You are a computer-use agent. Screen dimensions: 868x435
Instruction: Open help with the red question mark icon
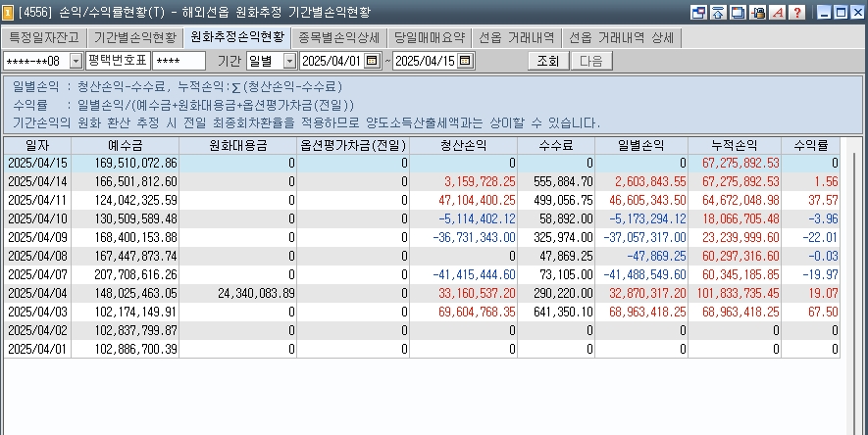(x=797, y=12)
